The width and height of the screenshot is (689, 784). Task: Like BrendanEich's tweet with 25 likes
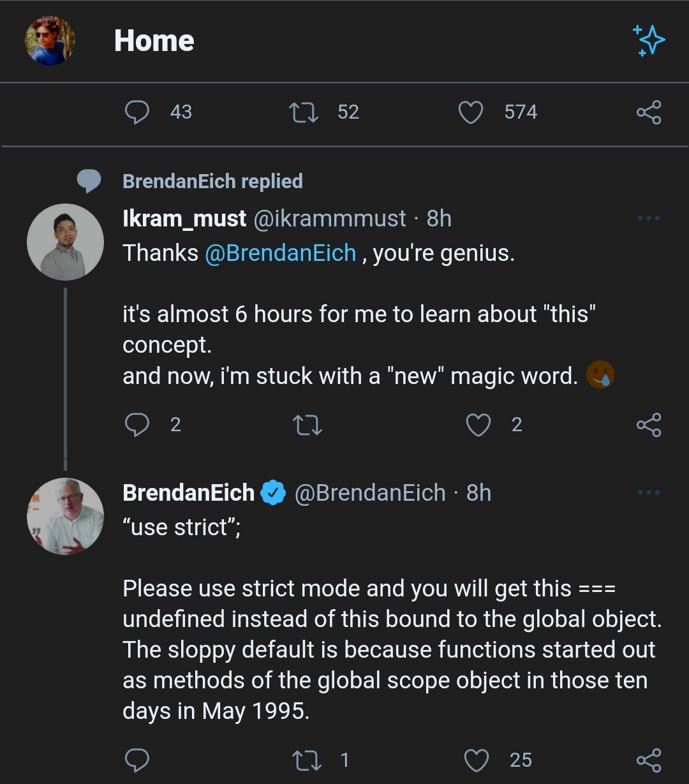point(475,760)
